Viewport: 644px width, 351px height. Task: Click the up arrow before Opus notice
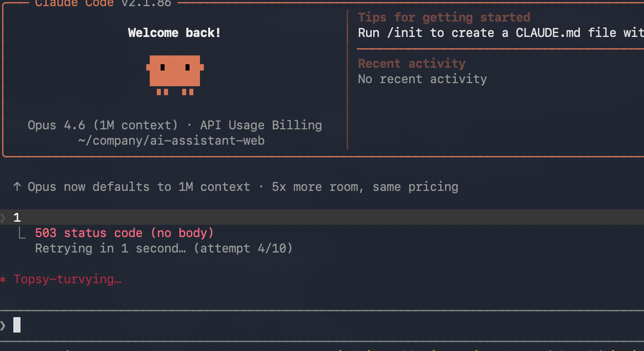pos(17,187)
